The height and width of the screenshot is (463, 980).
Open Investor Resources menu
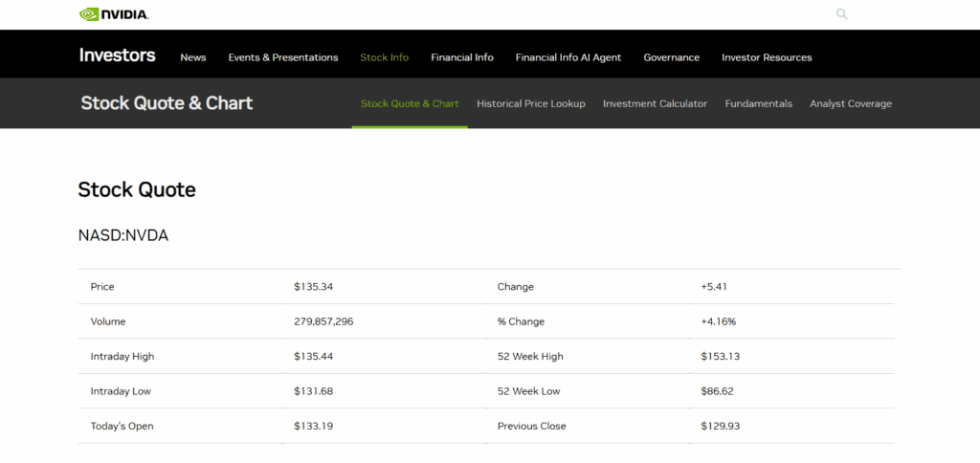[767, 57]
